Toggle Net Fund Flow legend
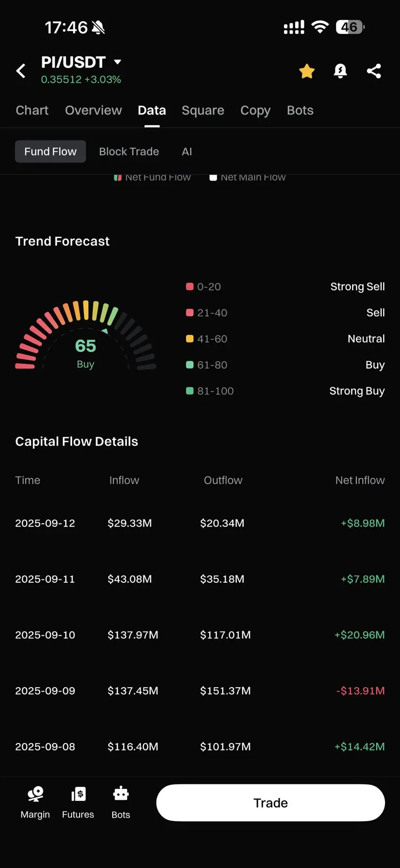This screenshot has width=400, height=868. [x=152, y=177]
